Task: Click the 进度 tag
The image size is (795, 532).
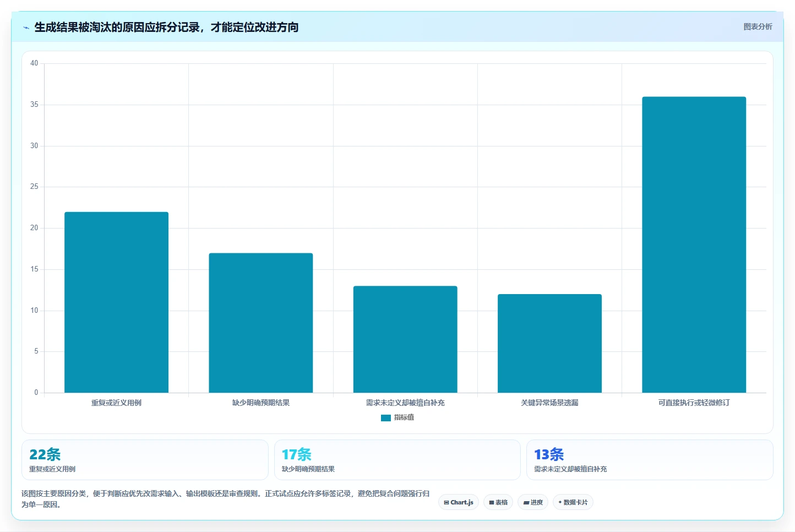Action: coord(533,502)
